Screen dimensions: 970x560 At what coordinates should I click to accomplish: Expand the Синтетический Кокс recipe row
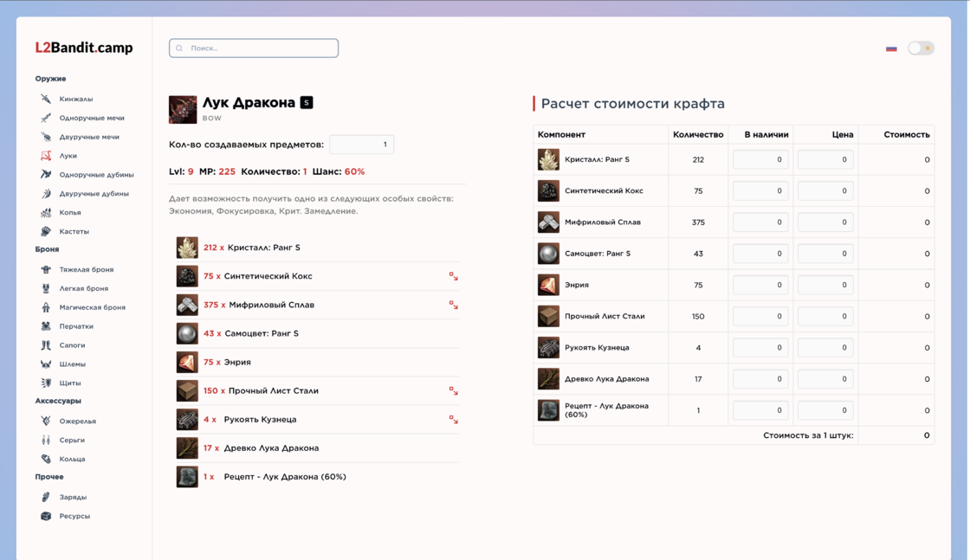453,276
